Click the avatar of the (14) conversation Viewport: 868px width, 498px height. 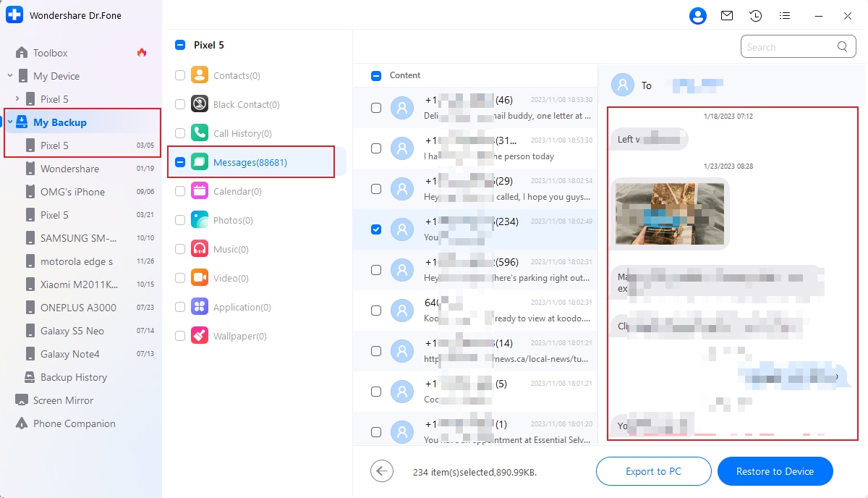[402, 351]
